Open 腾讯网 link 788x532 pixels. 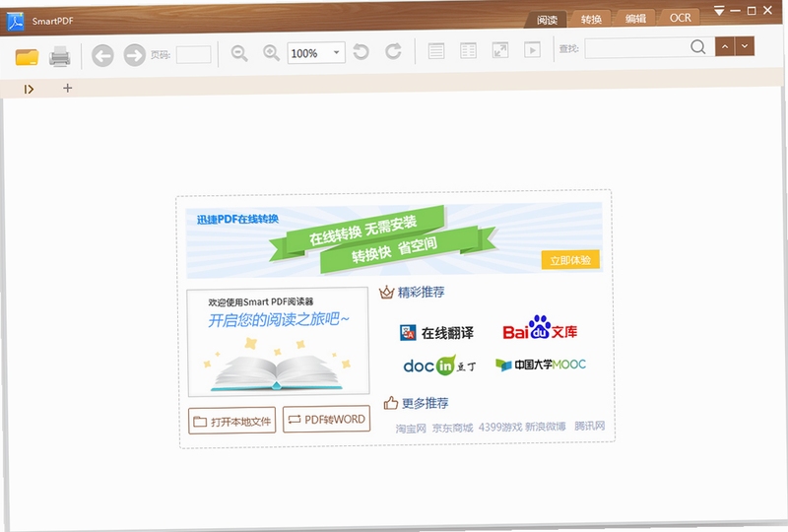589,426
